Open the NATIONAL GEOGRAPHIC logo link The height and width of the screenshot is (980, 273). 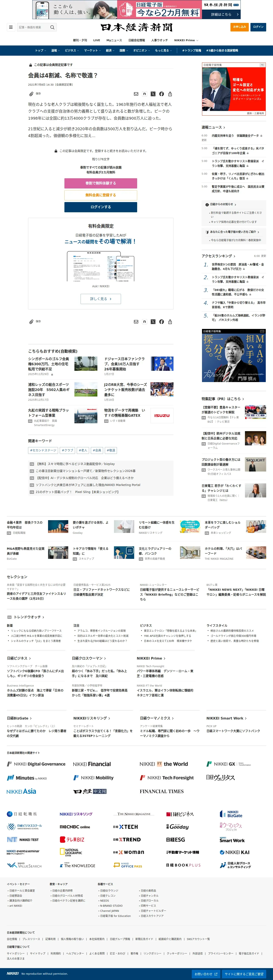[x=71, y=852]
